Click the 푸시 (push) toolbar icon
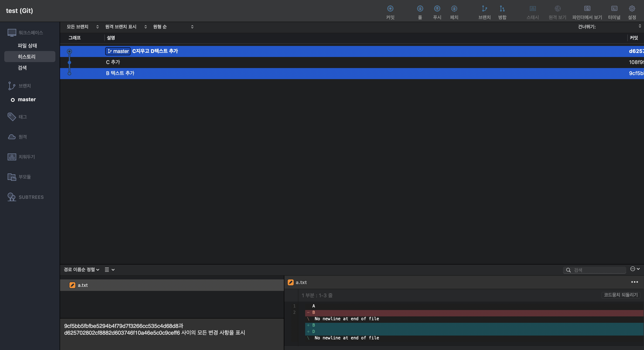This screenshot has width=644, height=350. click(437, 9)
